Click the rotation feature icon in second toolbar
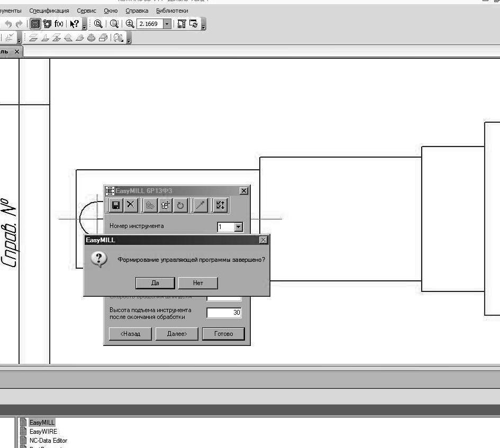The height and width of the screenshot is (448, 500). coord(91,38)
